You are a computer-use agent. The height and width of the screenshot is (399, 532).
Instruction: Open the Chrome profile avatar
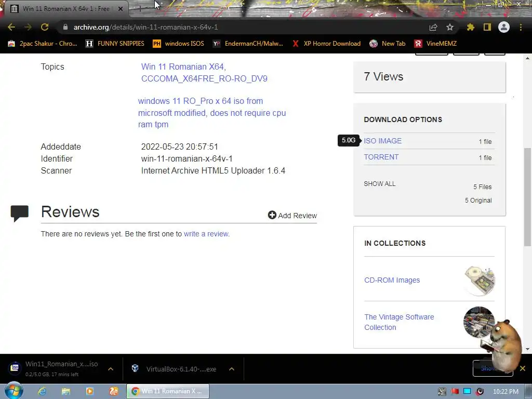[x=504, y=27]
